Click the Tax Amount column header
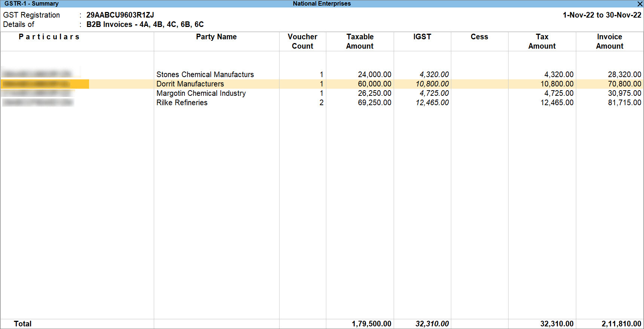Image resolution: width=644 pixels, height=329 pixels. pyautogui.click(x=542, y=41)
